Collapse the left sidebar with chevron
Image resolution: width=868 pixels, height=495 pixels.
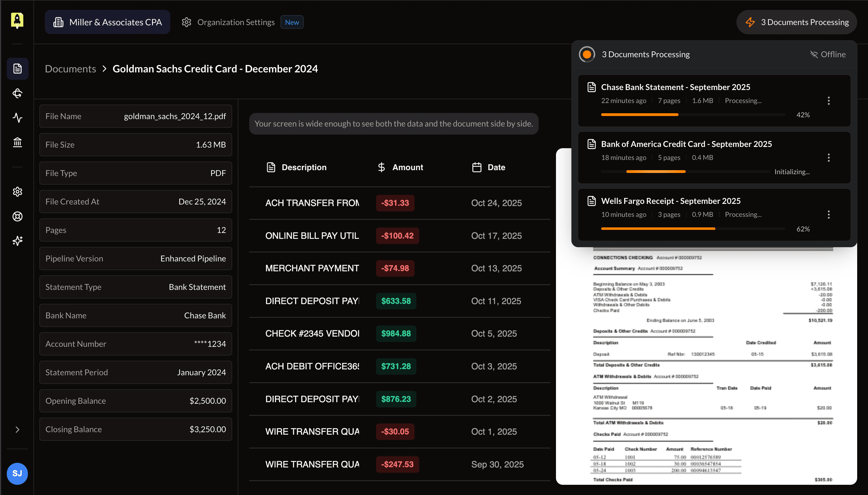(x=17, y=430)
